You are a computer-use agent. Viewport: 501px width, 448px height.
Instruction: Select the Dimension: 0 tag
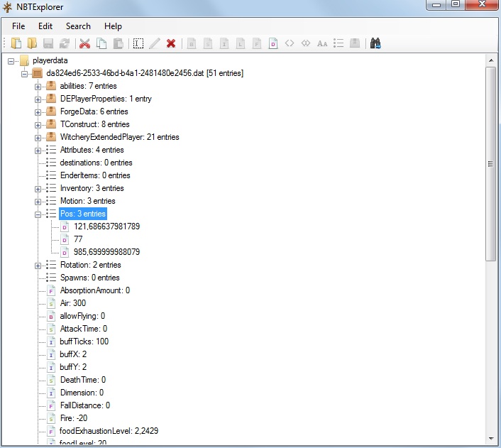[82, 393]
